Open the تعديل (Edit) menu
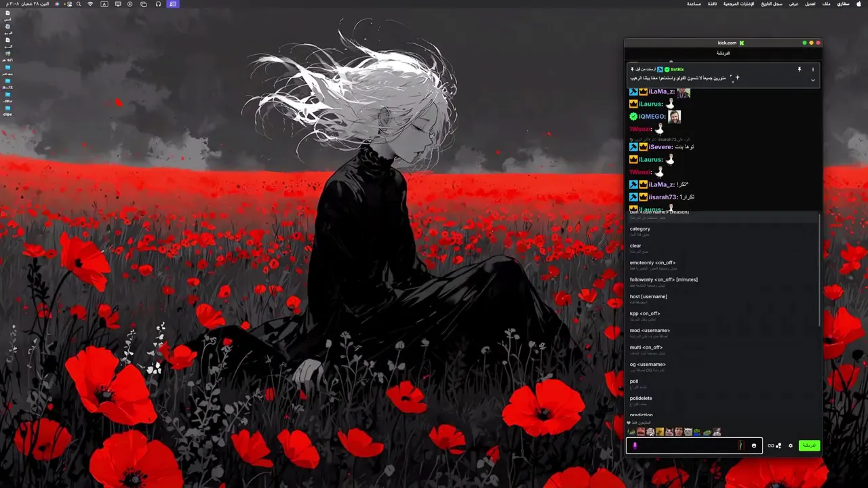Image resolution: width=868 pixels, height=488 pixels. [810, 4]
